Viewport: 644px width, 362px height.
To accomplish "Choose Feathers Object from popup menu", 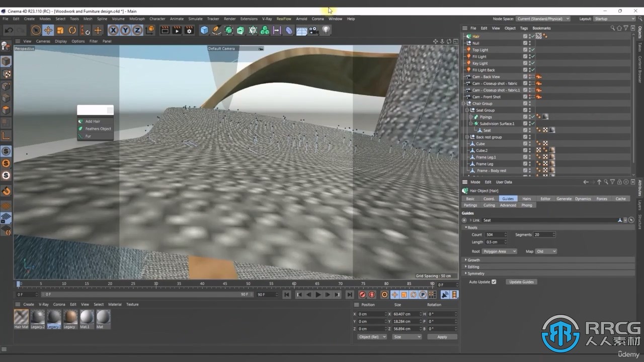I will 96,129.
